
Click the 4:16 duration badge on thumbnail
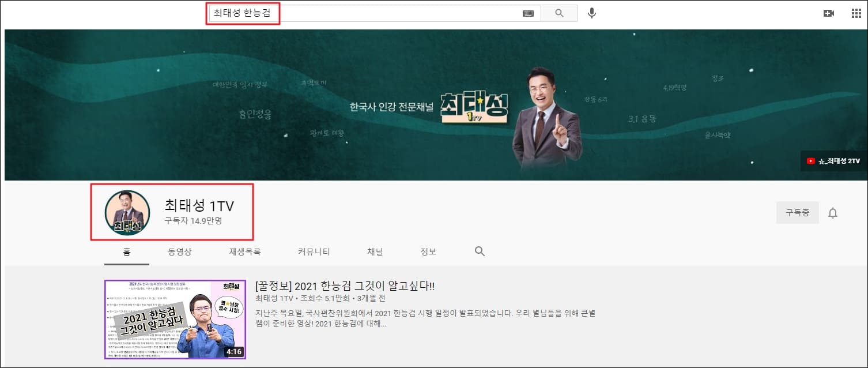(x=233, y=351)
